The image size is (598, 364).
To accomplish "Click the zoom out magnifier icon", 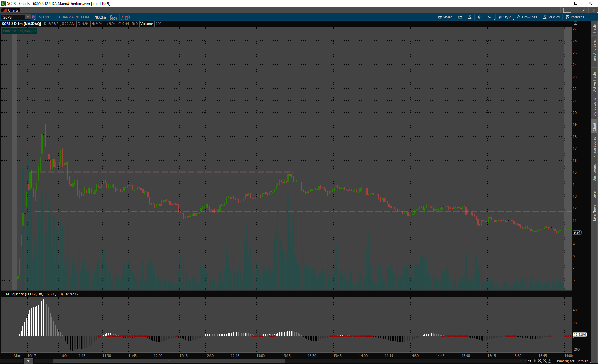I will point(545,361).
